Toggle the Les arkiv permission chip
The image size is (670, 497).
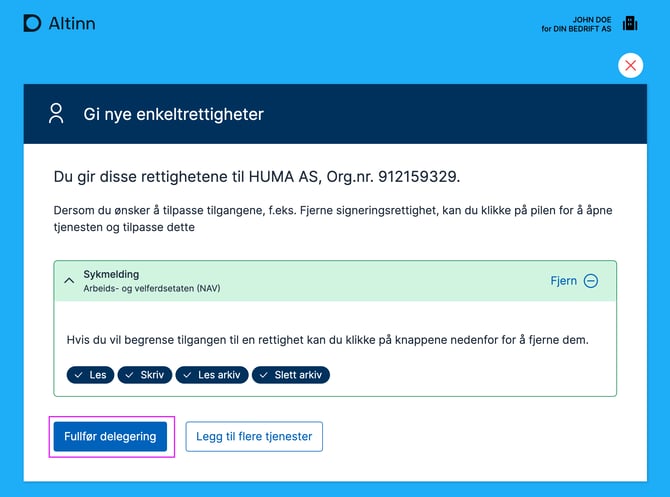click(x=212, y=375)
